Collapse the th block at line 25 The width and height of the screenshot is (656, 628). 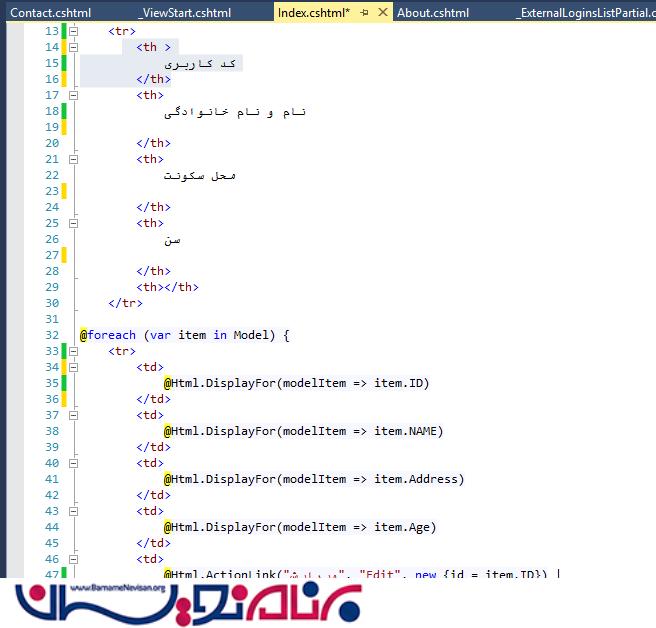(73, 223)
